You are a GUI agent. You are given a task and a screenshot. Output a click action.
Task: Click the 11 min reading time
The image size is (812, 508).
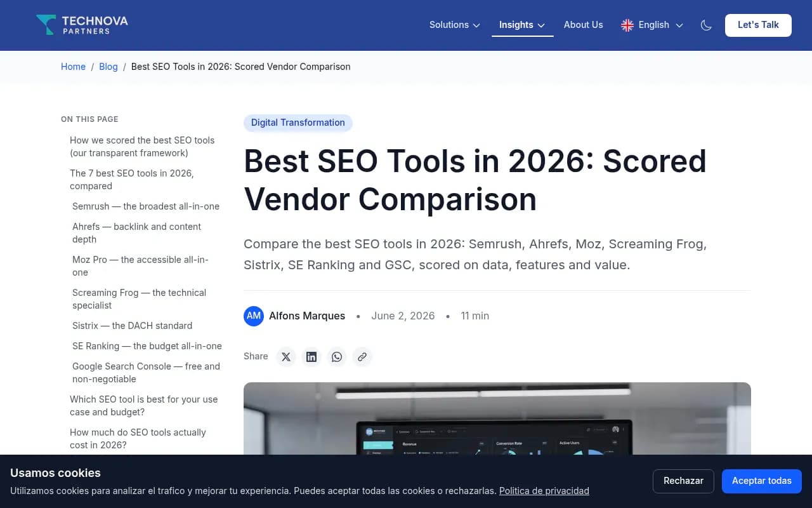(475, 316)
